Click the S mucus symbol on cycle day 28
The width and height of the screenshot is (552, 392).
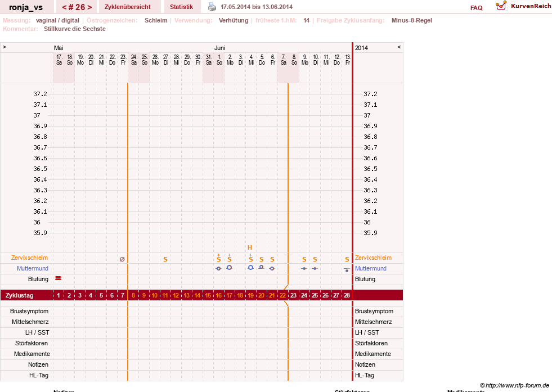347,259
